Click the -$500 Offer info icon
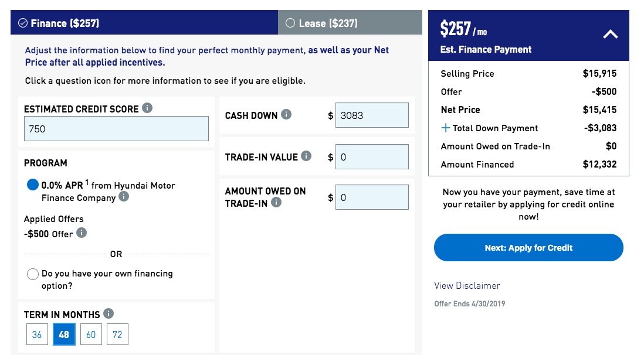Image resolution: width=644 pixels, height=355 pixels. [82, 233]
